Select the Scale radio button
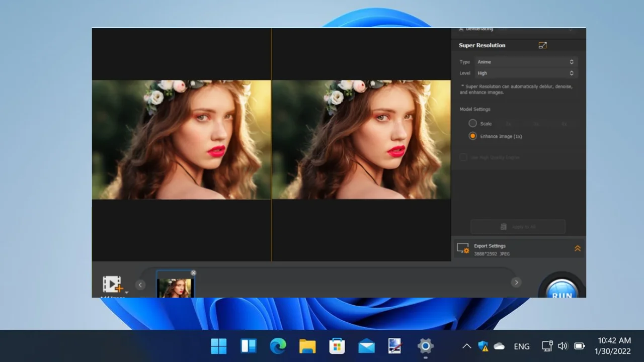The height and width of the screenshot is (362, 644). pos(472,123)
